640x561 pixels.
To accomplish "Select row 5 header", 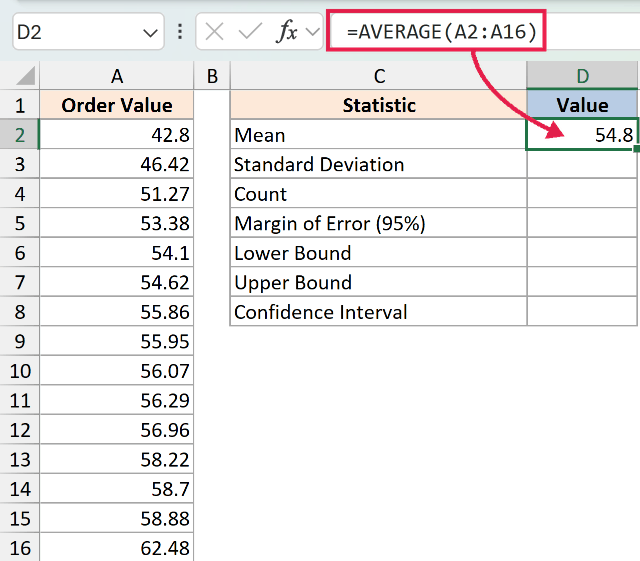I will tap(20, 223).
